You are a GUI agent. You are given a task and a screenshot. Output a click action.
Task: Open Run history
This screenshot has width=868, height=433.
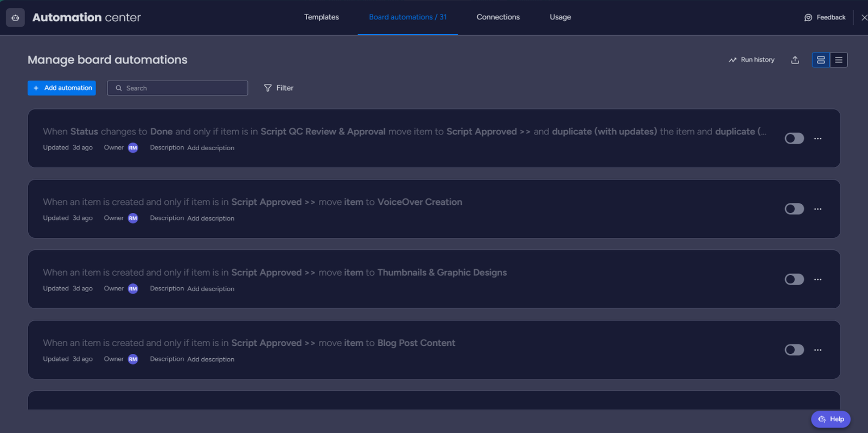coord(751,60)
